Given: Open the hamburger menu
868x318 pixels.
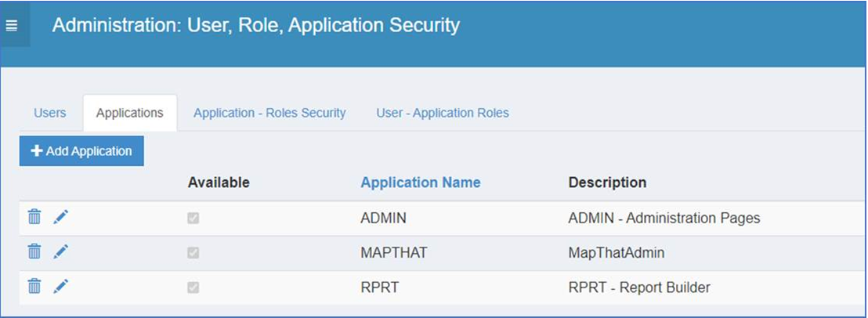Looking at the screenshot, I should 12,25.
